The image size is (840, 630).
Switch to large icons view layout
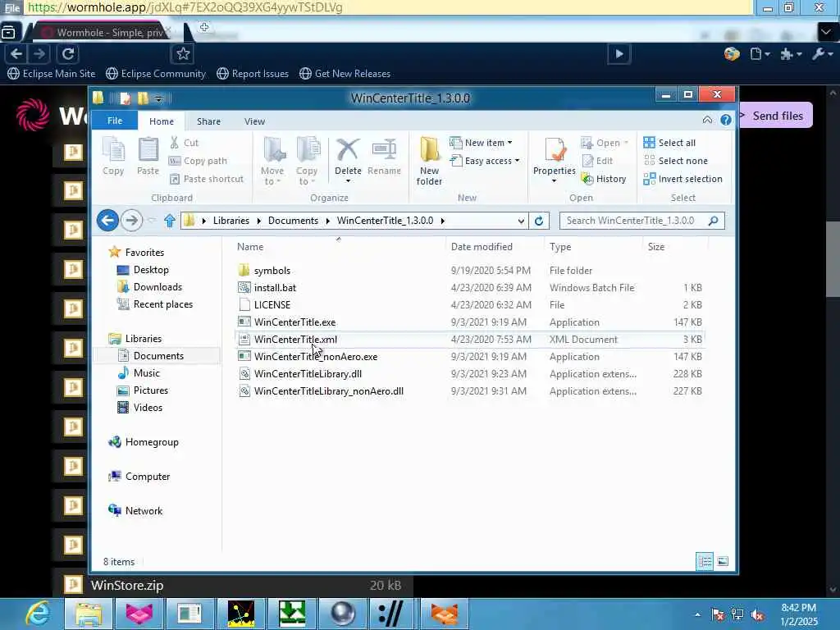coord(723,561)
